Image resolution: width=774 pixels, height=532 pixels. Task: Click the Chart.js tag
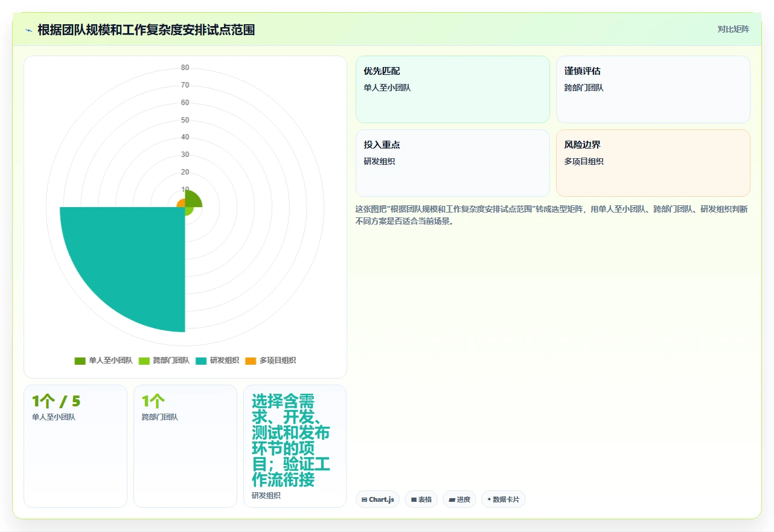377,499
